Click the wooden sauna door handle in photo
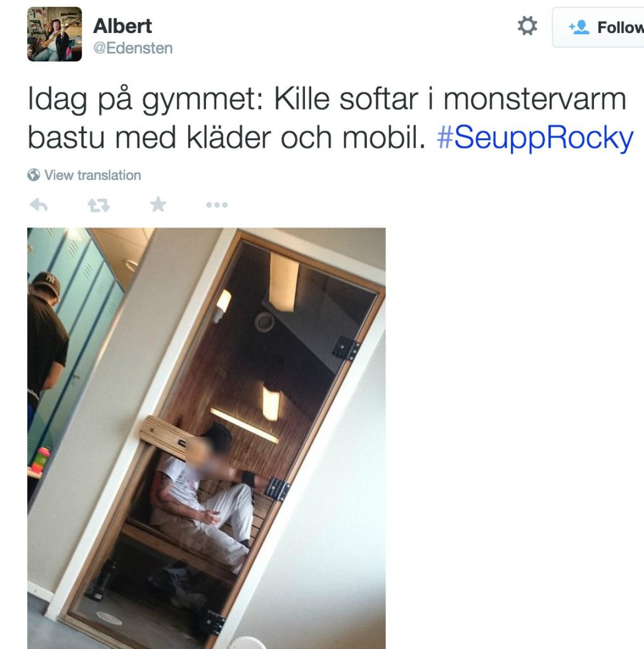Viewport: 644px width, 649px height. pyautogui.click(x=163, y=437)
